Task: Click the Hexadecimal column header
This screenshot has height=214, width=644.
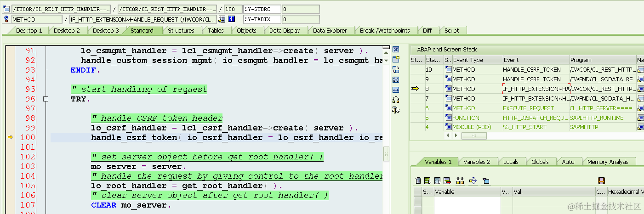Action: tap(625, 191)
